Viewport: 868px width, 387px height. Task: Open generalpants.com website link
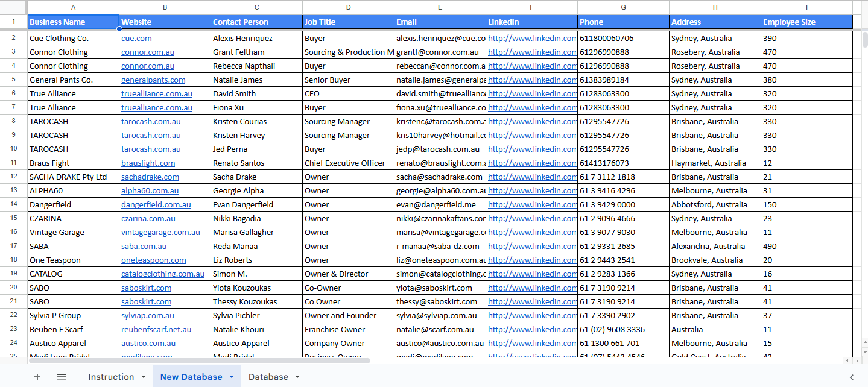point(153,80)
